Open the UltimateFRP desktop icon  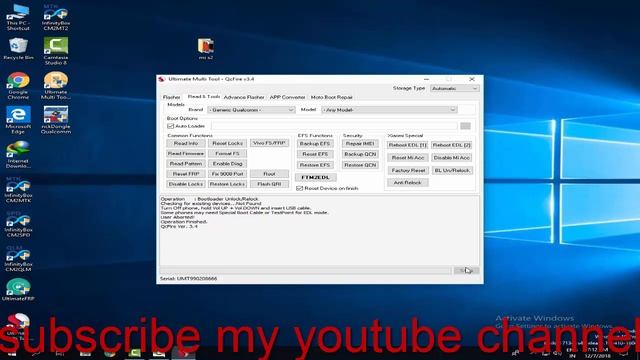coord(18,290)
